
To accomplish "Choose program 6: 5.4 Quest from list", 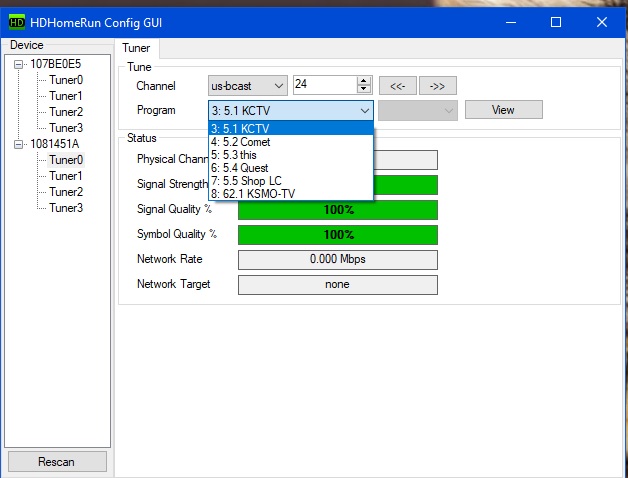I will pos(291,168).
